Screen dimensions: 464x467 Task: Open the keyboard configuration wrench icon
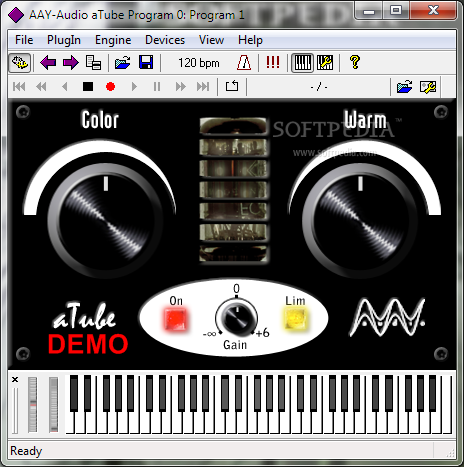[x=325, y=63]
